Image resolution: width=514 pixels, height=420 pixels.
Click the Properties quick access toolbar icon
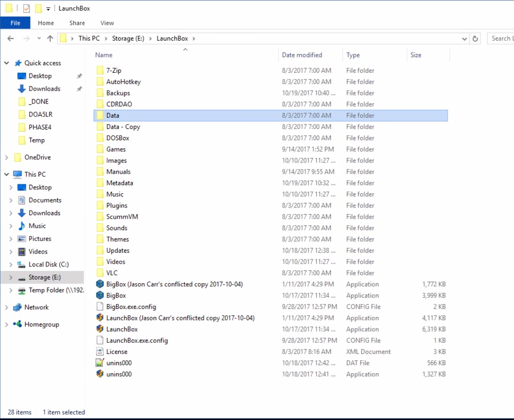tap(27, 8)
